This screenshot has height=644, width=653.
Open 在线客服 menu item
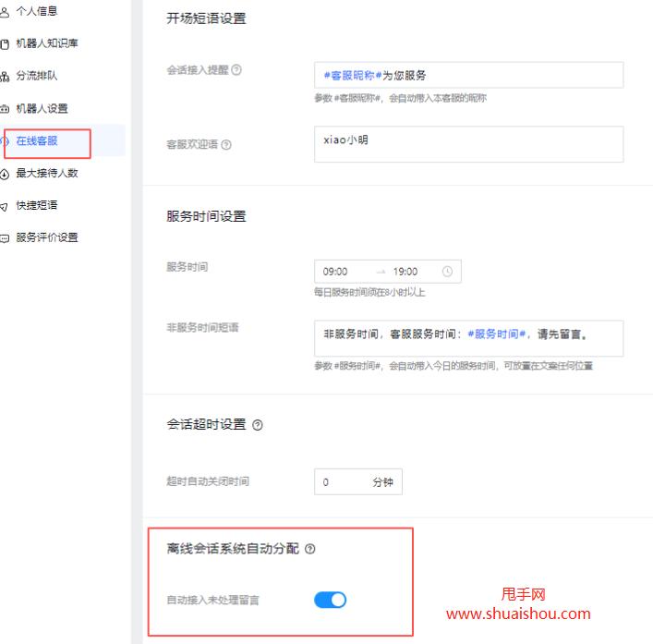tap(37, 141)
